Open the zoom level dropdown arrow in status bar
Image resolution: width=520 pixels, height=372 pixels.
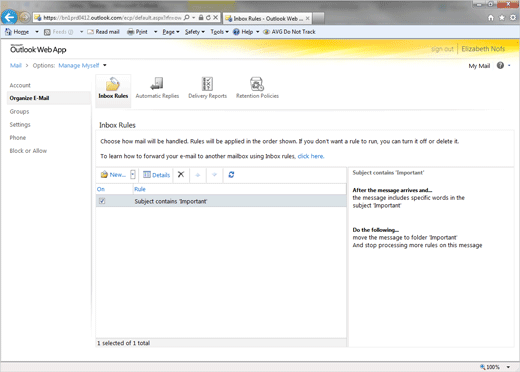(508, 367)
